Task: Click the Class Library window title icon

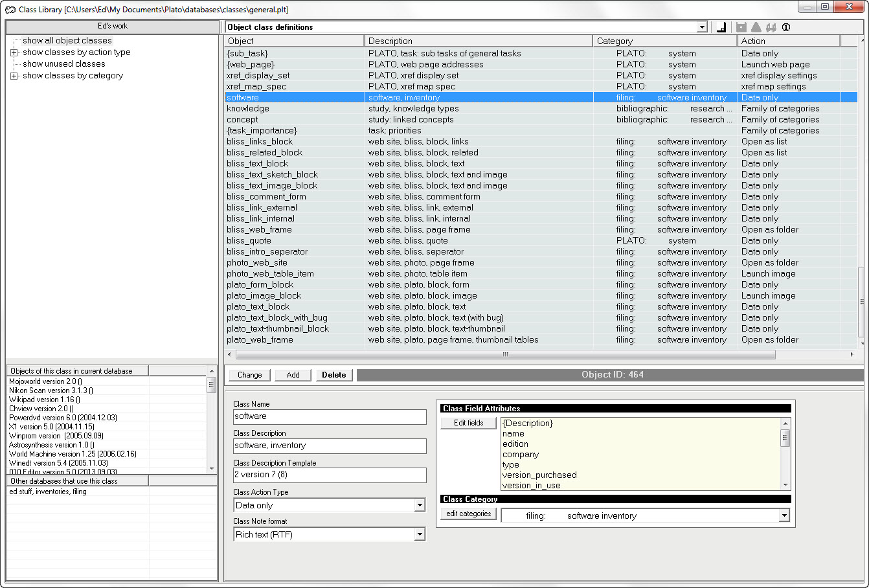Action: click(x=10, y=10)
